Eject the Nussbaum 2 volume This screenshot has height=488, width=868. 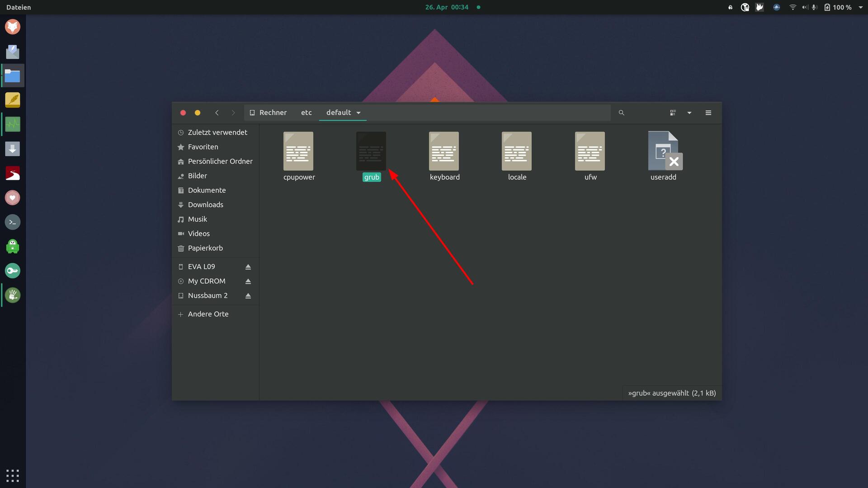[248, 296]
